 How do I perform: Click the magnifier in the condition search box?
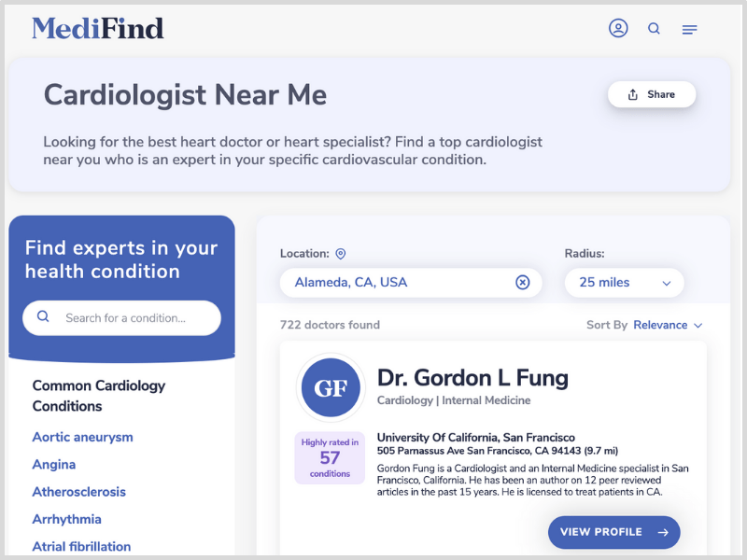coord(43,318)
